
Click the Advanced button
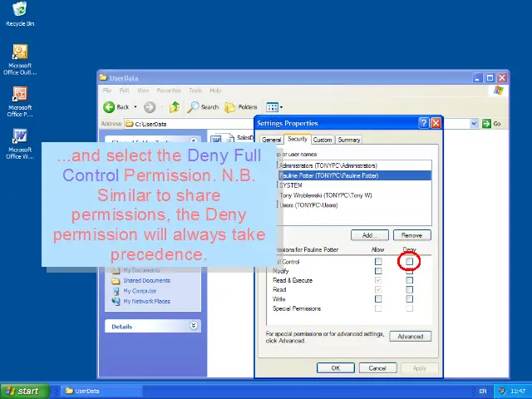click(410, 337)
